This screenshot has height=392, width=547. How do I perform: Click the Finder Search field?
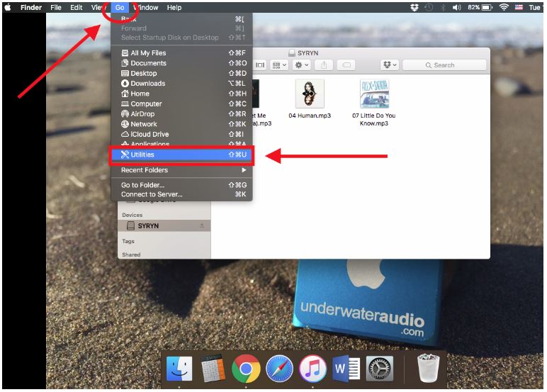[444, 65]
